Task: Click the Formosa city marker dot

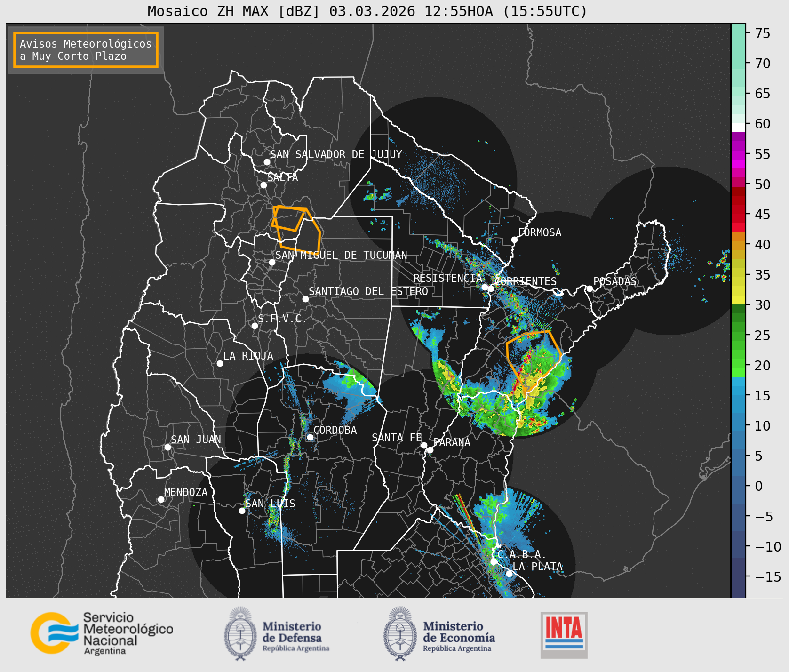Action: click(515, 240)
